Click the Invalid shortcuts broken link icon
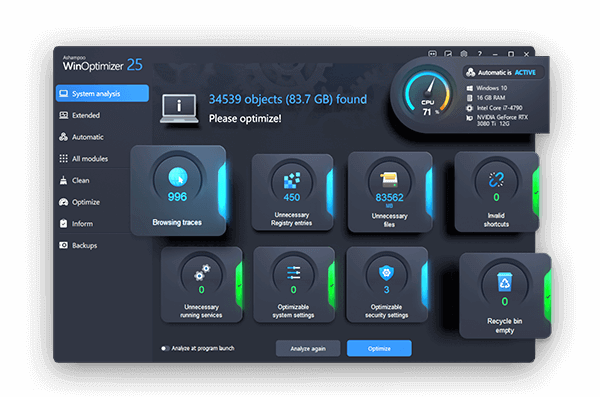The height and width of the screenshot is (397, 600). point(496,180)
